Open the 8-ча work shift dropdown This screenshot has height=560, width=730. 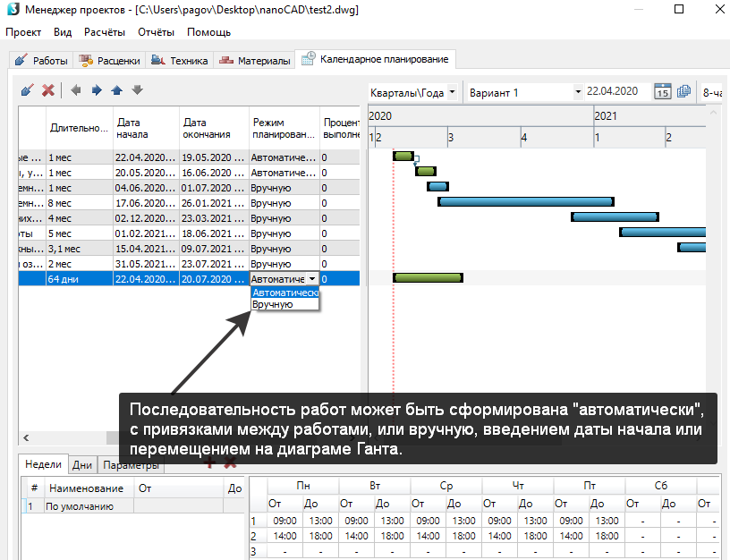coord(711,93)
